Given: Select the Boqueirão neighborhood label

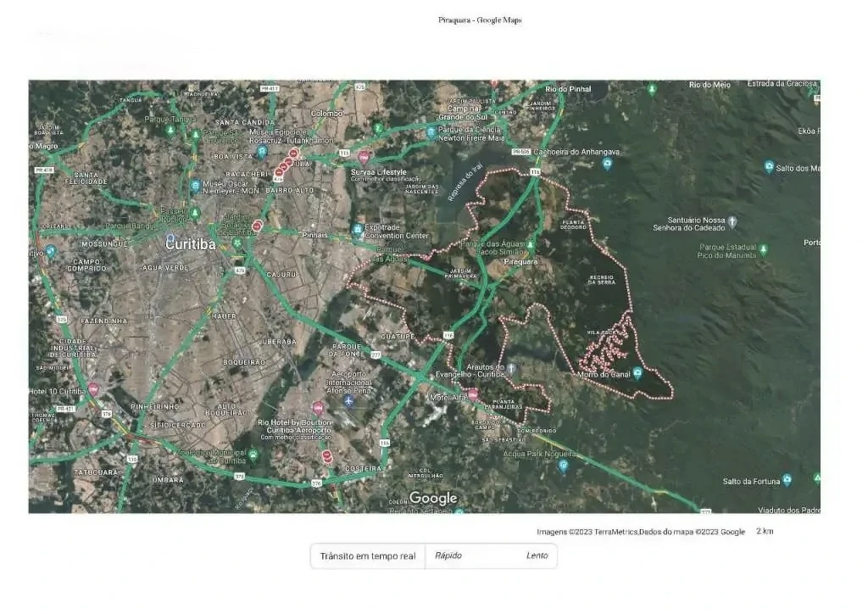Looking at the screenshot, I should pyautogui.click(x=244, y=362).
